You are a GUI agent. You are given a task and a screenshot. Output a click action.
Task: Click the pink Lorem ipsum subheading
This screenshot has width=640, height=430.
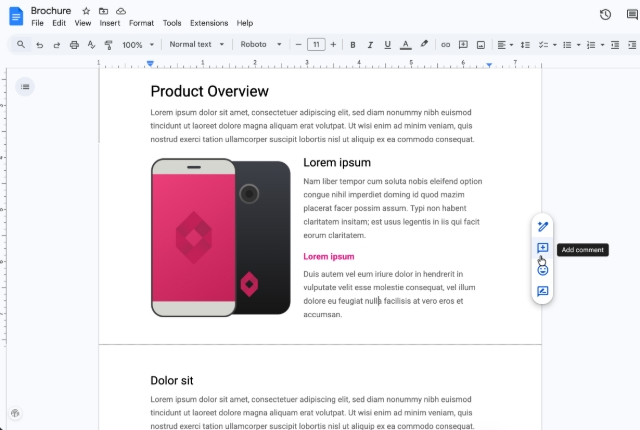tap(329, 257)
